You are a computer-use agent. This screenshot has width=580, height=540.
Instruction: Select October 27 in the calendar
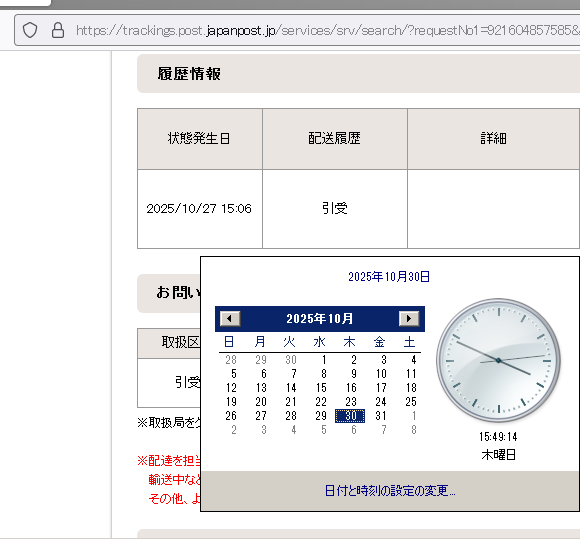pyautogui.click(x=261, y=416)
